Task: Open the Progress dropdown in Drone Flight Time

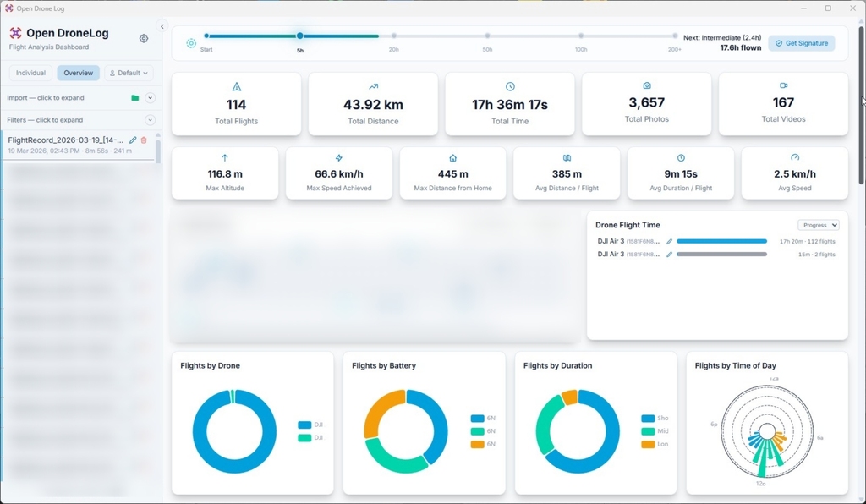Action: (818, 225)
